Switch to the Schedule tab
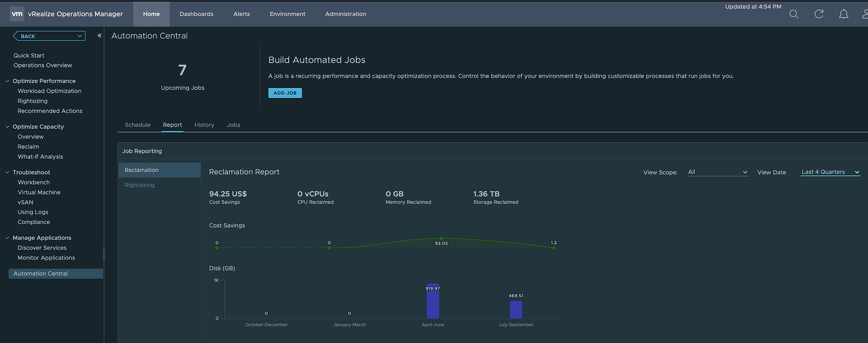Screen dimensions: 868x343 point(137,125)
